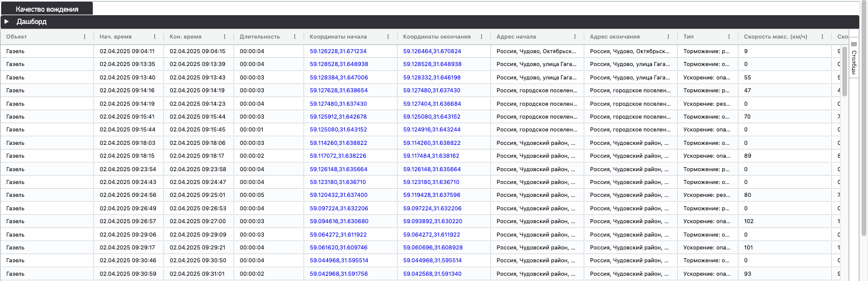Screen dimensions: 868x281
Task: Open end coordinates link 59.117484,31.638162
Action: [x=431, y=156]
